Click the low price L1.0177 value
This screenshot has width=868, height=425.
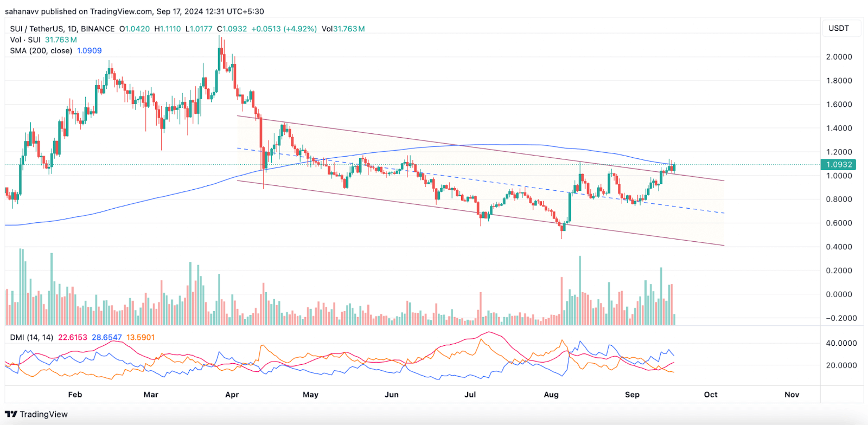click(x=199, y=29)
